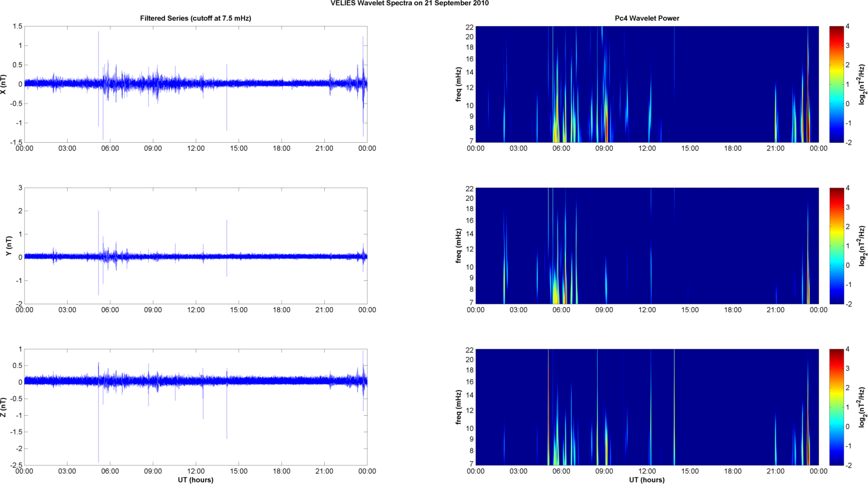Select the 'Filtered Series (cutoff at 7.5 mHz)' title
868x484 pixels.
[x=195, y=18]
